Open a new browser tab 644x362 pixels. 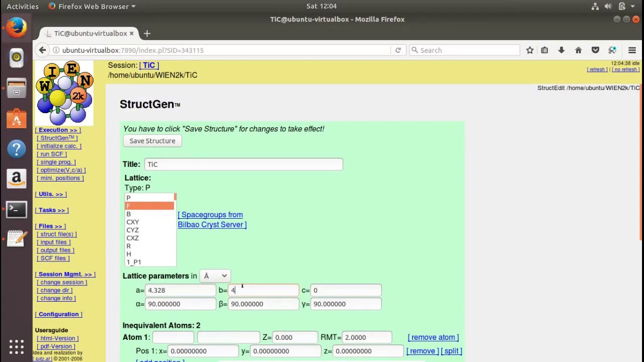[147, 33]
